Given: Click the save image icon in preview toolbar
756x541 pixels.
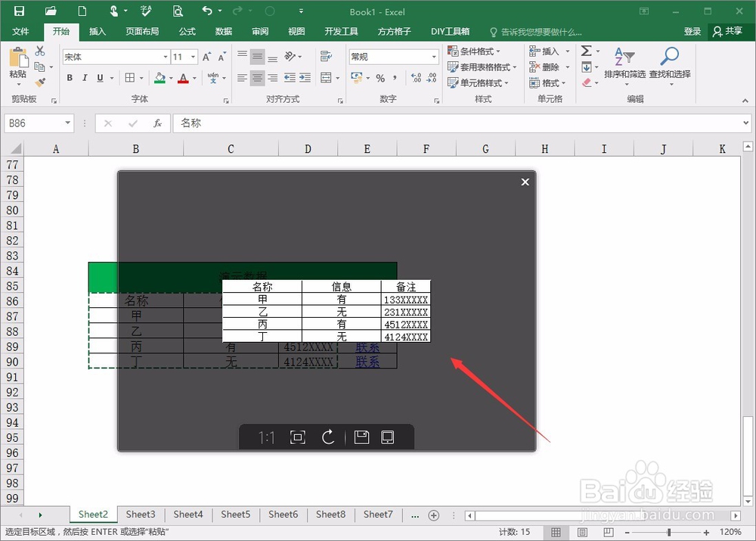Looking at the screenshot, I should 361,437.
